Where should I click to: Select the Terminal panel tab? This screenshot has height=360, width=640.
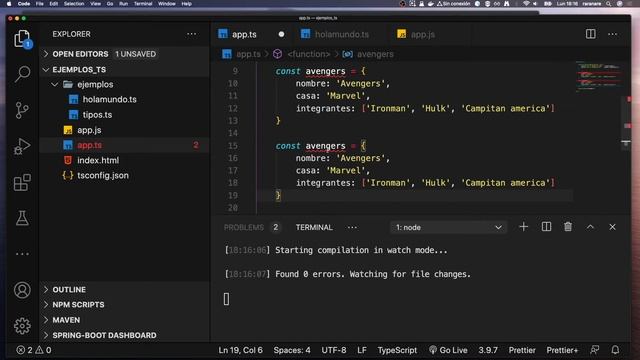pyautogui.click(x=314, y=227)
